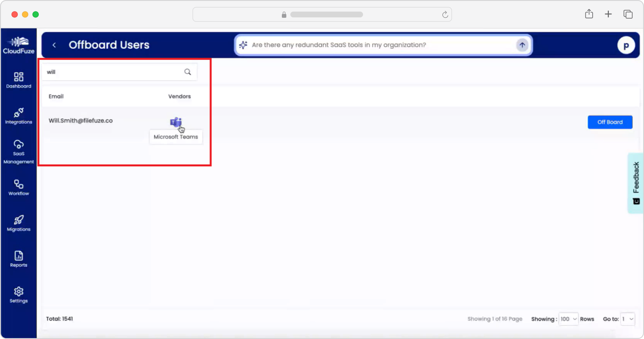Open Settings from the sidebar
The height and width of the screenshot is (339, 644).
[19, 295]
